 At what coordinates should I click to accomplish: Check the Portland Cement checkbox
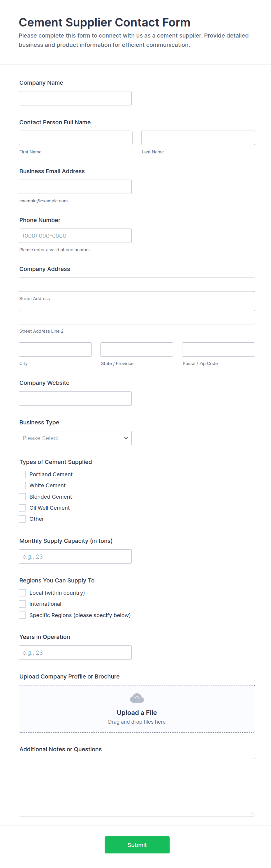pos(22,474)
